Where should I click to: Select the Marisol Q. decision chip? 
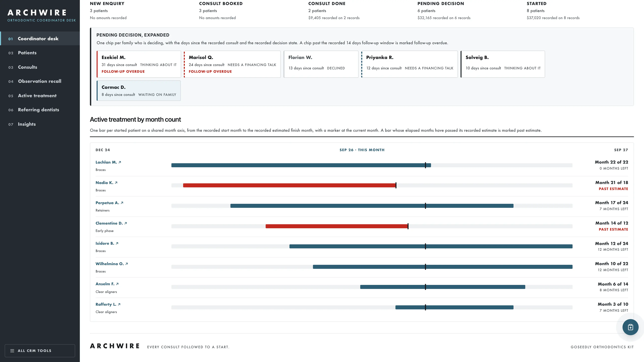[x=232, y=64]
